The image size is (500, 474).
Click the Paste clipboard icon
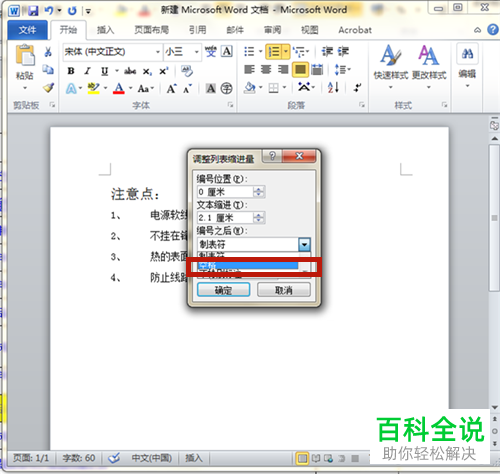[x=25, y=55]
